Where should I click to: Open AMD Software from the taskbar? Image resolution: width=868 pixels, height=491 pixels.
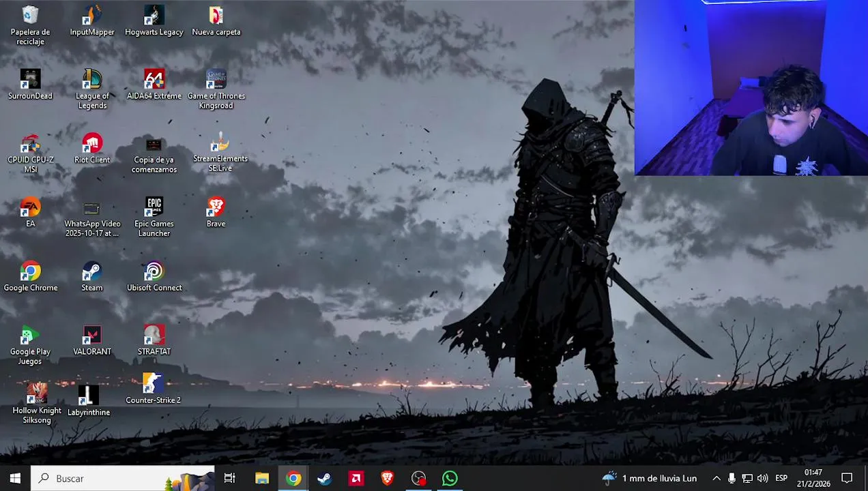point(356,479)
